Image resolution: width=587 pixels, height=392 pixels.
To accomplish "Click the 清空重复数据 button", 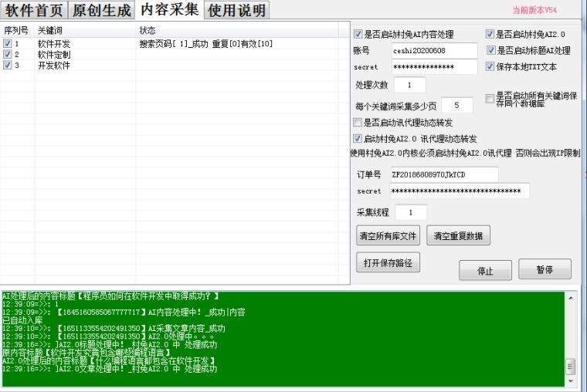I will click(458, 235).
